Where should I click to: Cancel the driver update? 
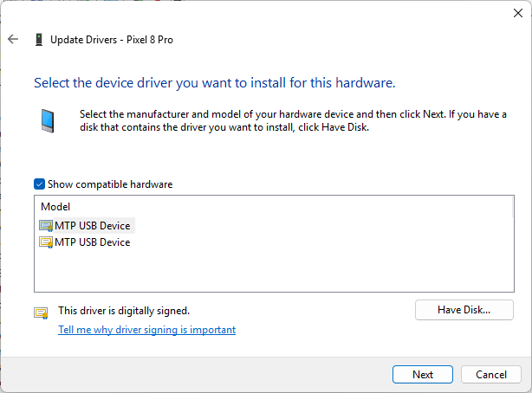(x=491, y=374)
